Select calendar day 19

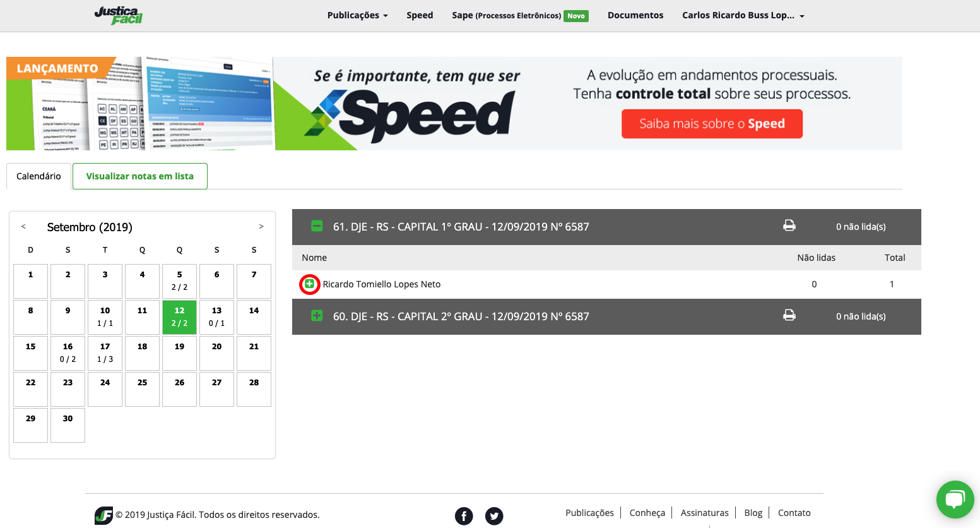179,353
